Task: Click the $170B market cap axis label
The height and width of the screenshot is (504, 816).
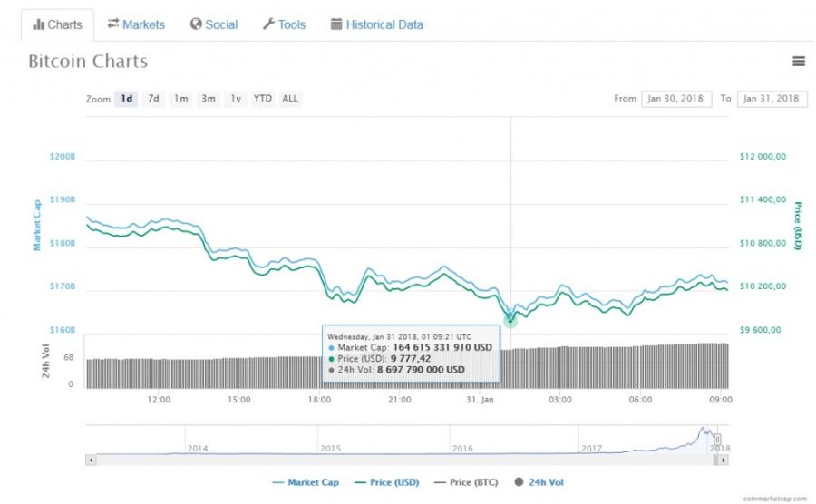Action: pos(63,286)
